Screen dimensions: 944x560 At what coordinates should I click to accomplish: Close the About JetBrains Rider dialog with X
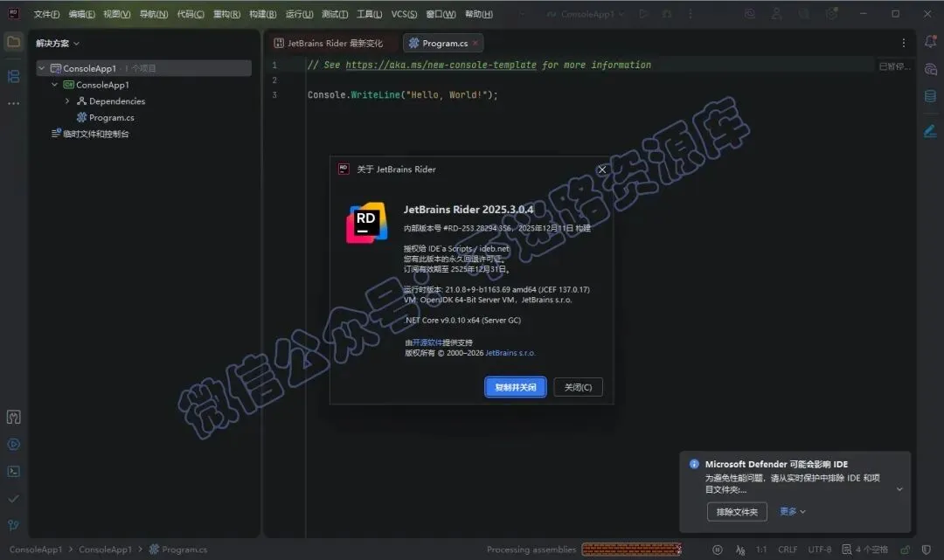(601, 169)
